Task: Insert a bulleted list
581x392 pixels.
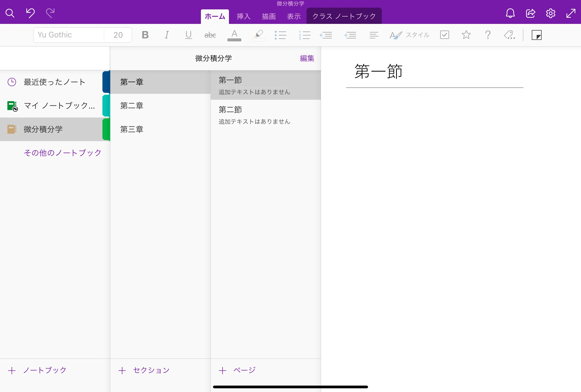Action: point(280,35)
